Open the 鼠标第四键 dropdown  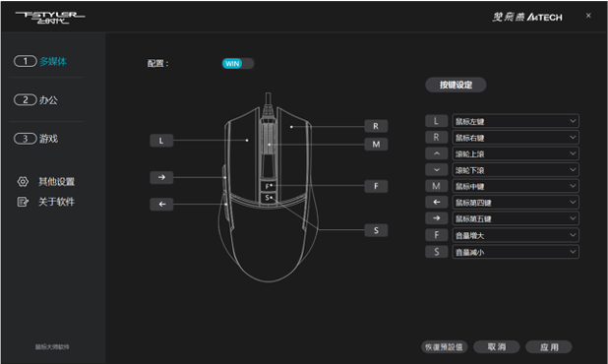click(x=516, y=203)
